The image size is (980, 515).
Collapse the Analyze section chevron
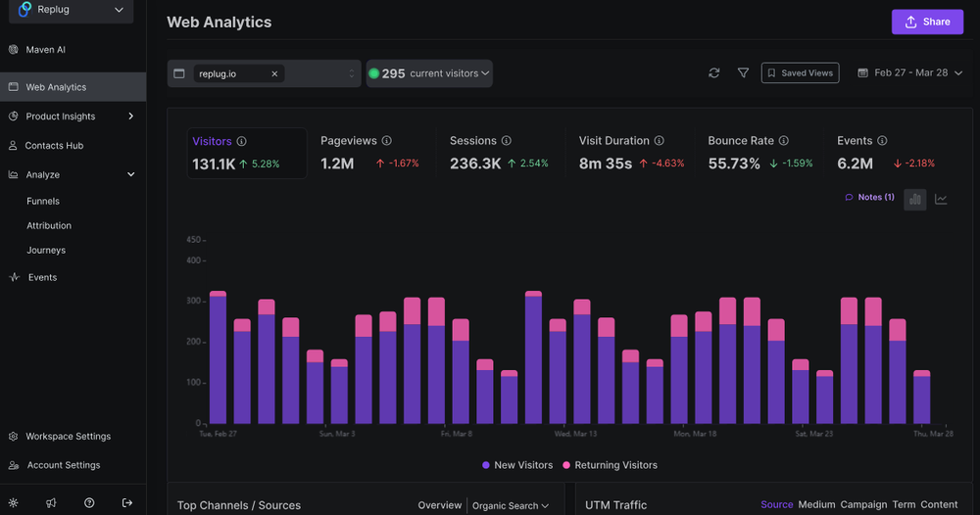[130, 175]
